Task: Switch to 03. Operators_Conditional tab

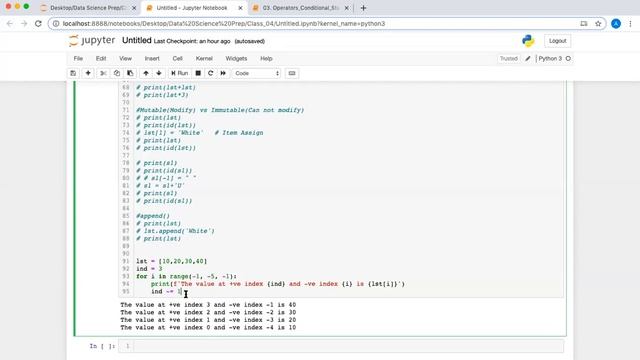Action: 301,8
